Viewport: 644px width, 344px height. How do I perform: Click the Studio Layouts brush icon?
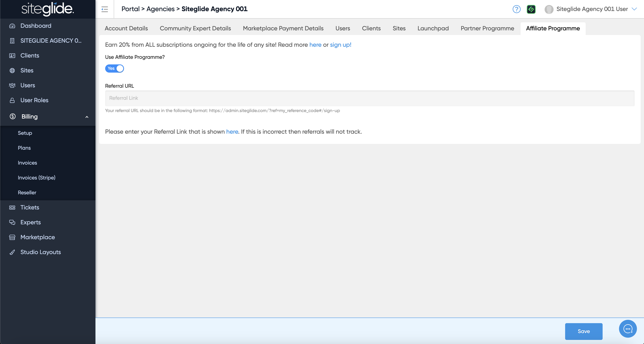coord(12,252)
